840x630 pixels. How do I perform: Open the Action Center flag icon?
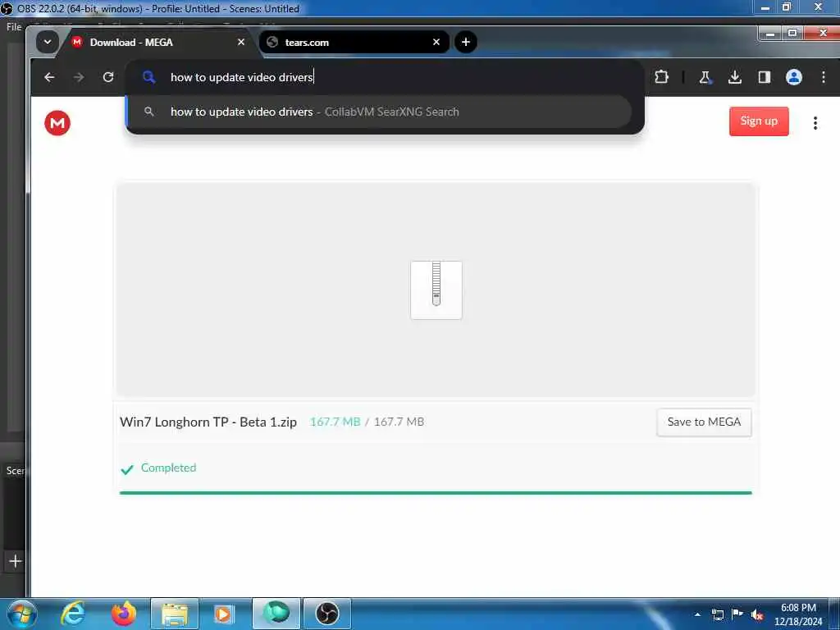(737, 614)
